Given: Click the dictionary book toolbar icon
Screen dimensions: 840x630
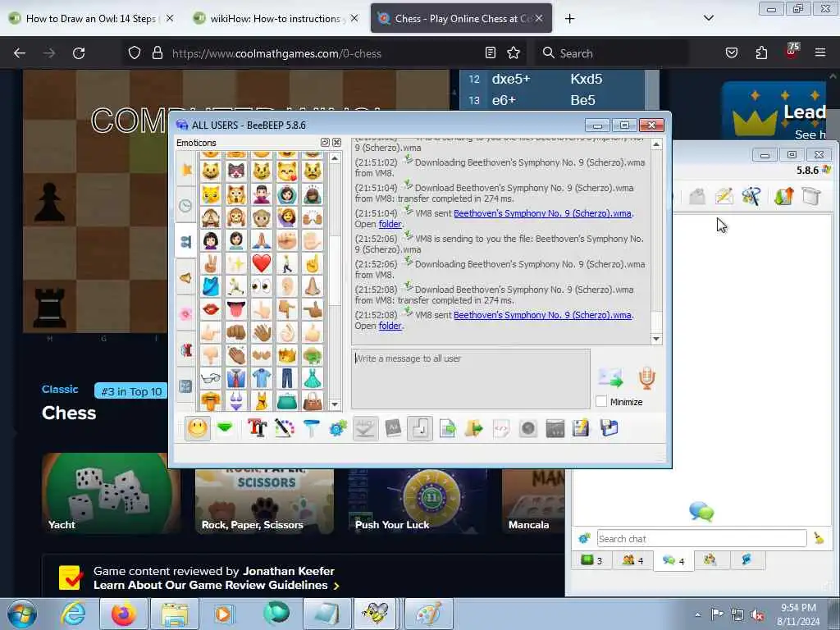Looking at the screenshot, I should (393, 428).
